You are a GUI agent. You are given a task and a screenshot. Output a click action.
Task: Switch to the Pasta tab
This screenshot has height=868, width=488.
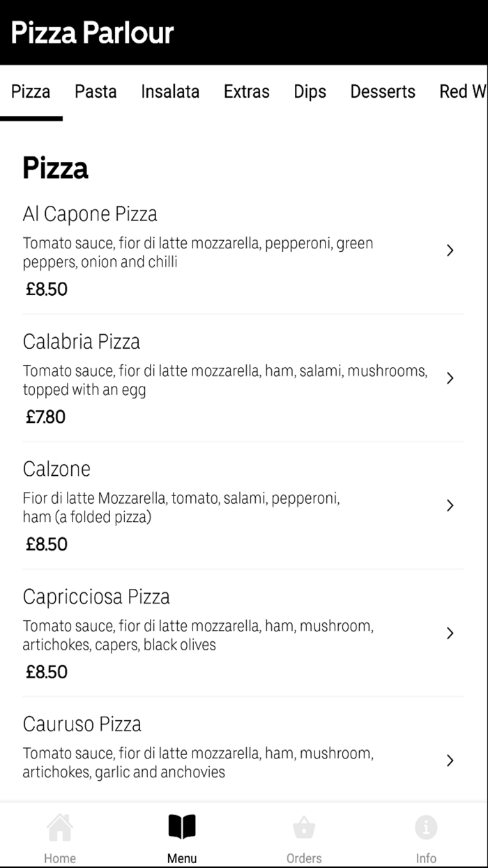tap(96, 91)
